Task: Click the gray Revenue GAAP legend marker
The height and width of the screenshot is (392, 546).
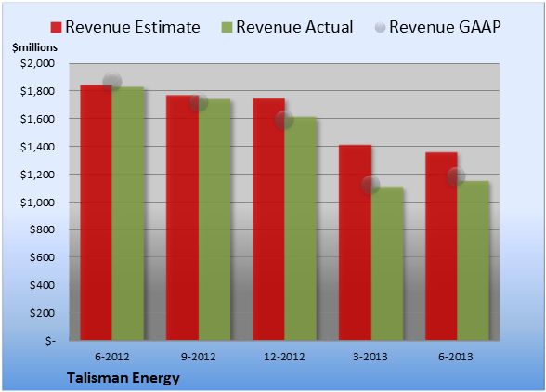Action: [381, 28]
